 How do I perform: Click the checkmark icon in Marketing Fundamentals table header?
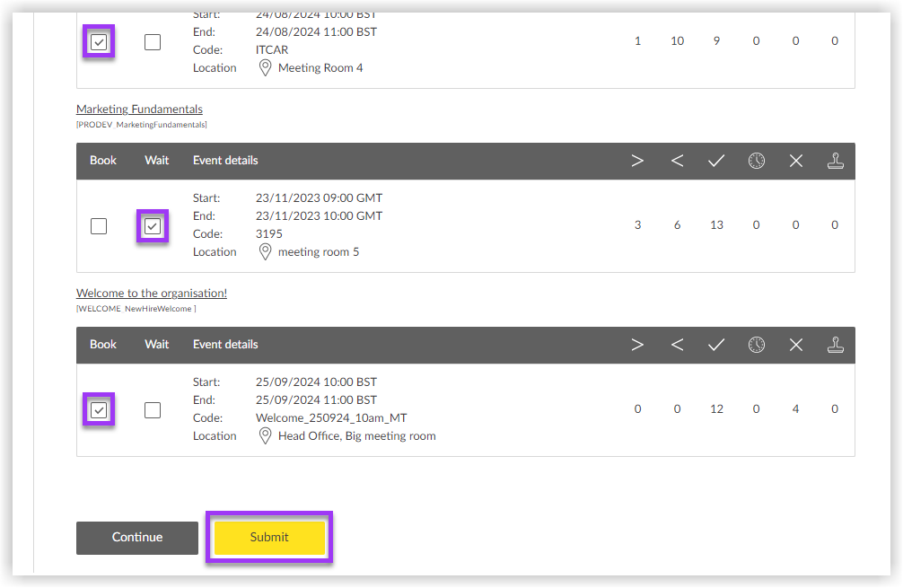716,160
